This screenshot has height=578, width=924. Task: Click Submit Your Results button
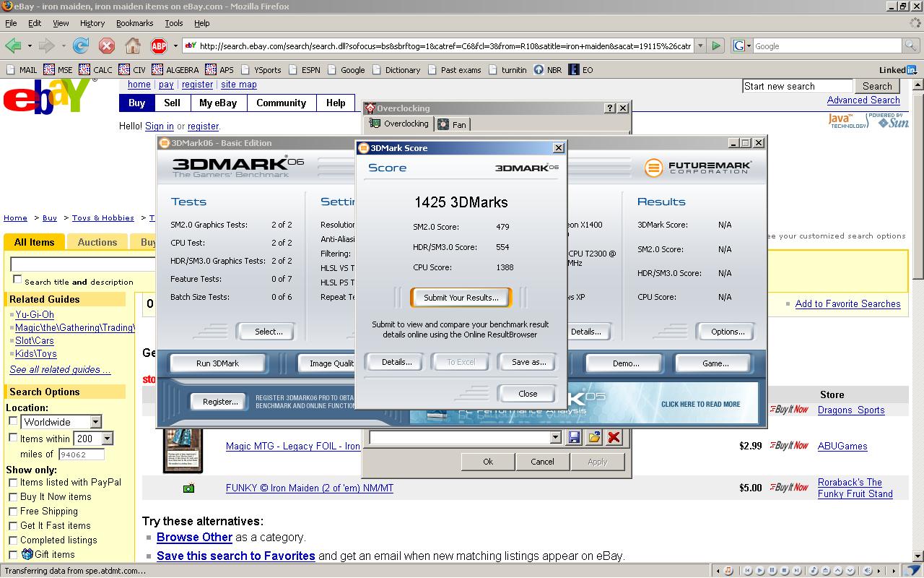(461, 298)
